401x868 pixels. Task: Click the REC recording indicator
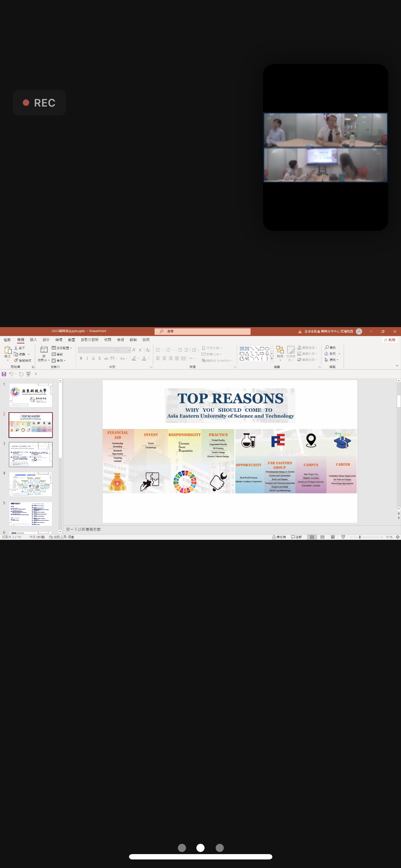tap(40, 103)
